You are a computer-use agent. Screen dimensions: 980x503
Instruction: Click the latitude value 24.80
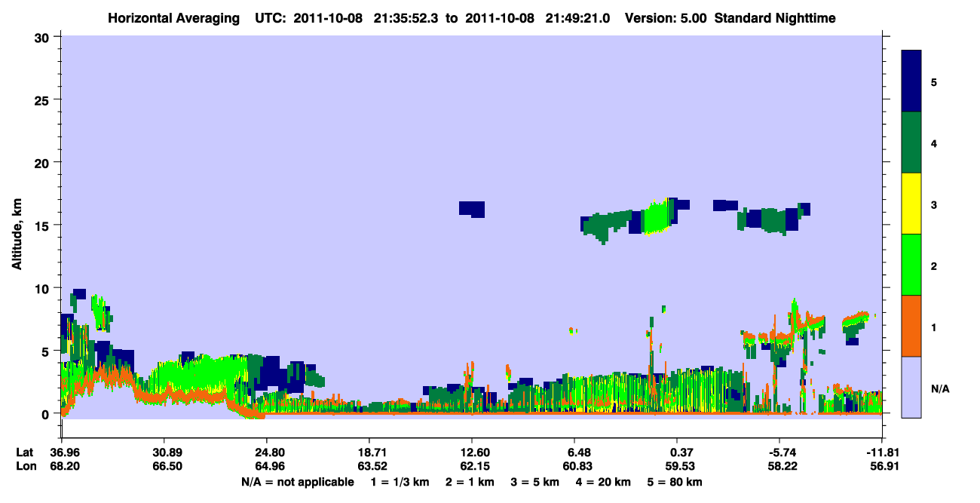point(270,452)
